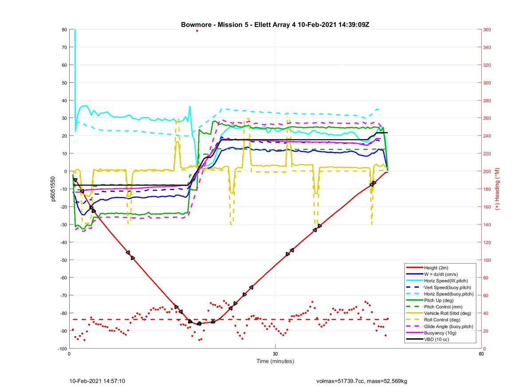532x392 pixels.
Task: Click the '70' left axis tick label
Action: coord(64,47)
